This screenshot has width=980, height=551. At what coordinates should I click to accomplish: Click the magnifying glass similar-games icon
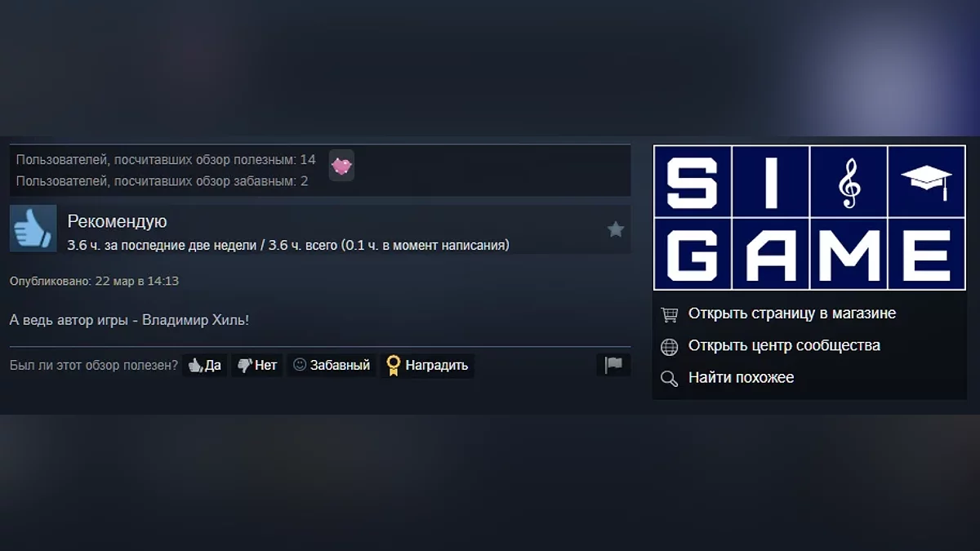[670, 378]
